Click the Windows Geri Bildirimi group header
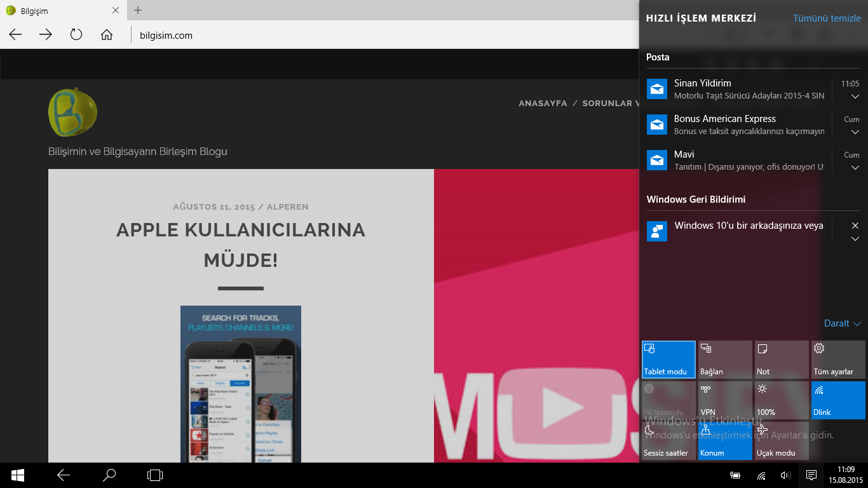868x488 pixels. pos(696,200)
